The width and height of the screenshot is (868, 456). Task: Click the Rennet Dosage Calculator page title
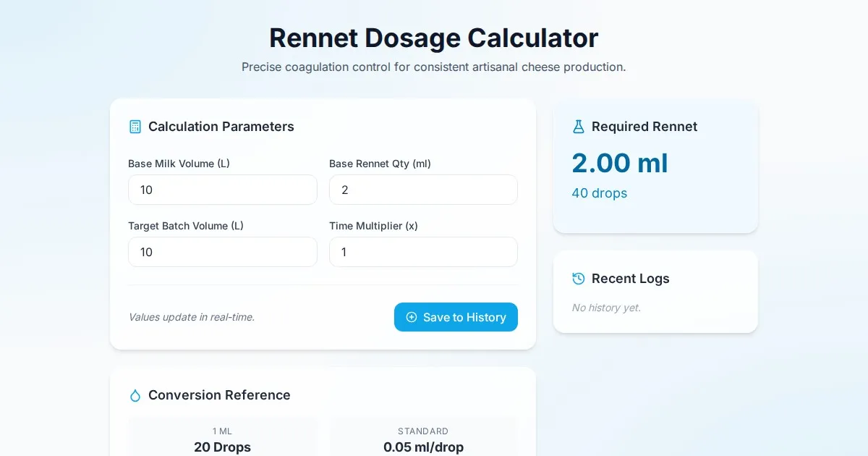point(434,38)
